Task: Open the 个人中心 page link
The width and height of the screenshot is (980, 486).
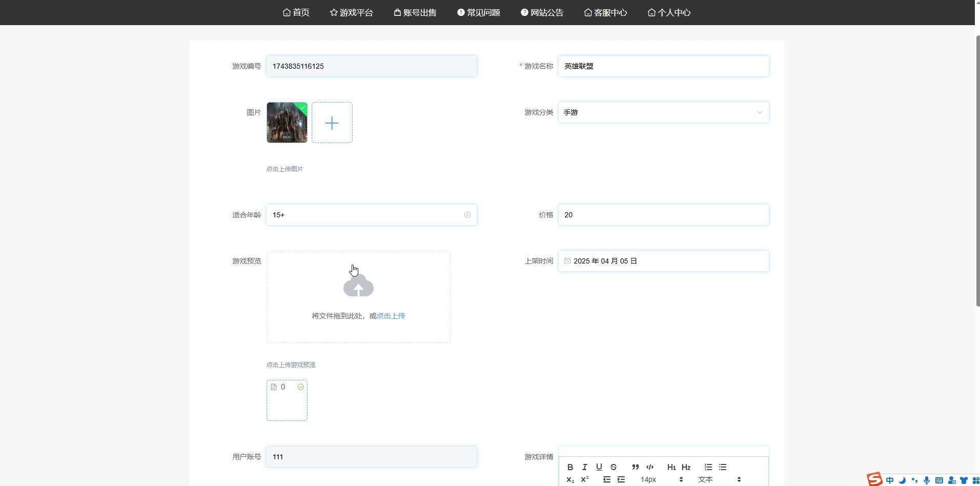Action: click(669, 12)
